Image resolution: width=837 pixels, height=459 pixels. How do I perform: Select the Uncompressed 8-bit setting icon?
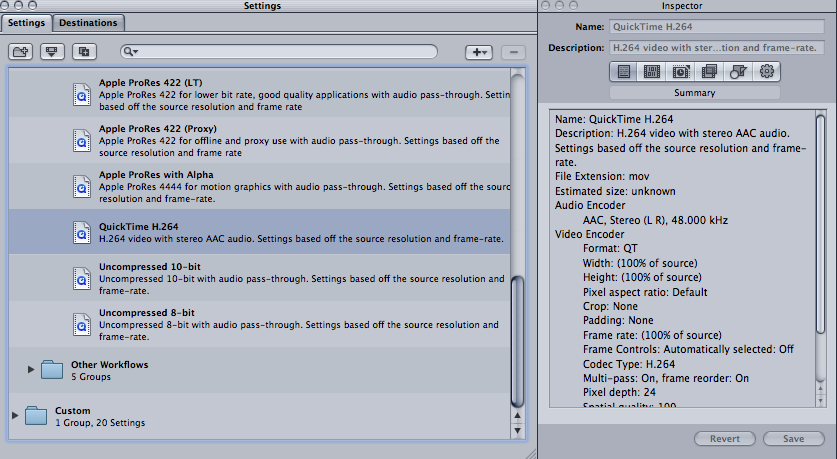[82, 325]
